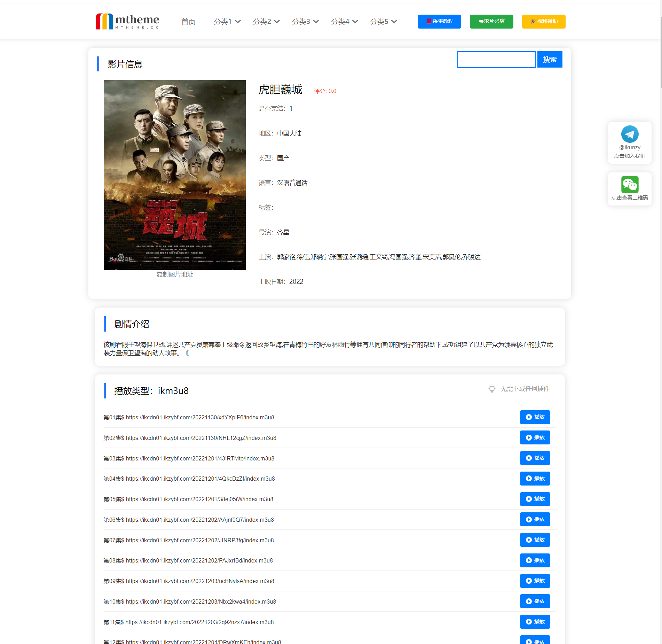Click the movie title 虎胆巍城
Viewport: 662px width, 644px height.
tap(281, 90)
